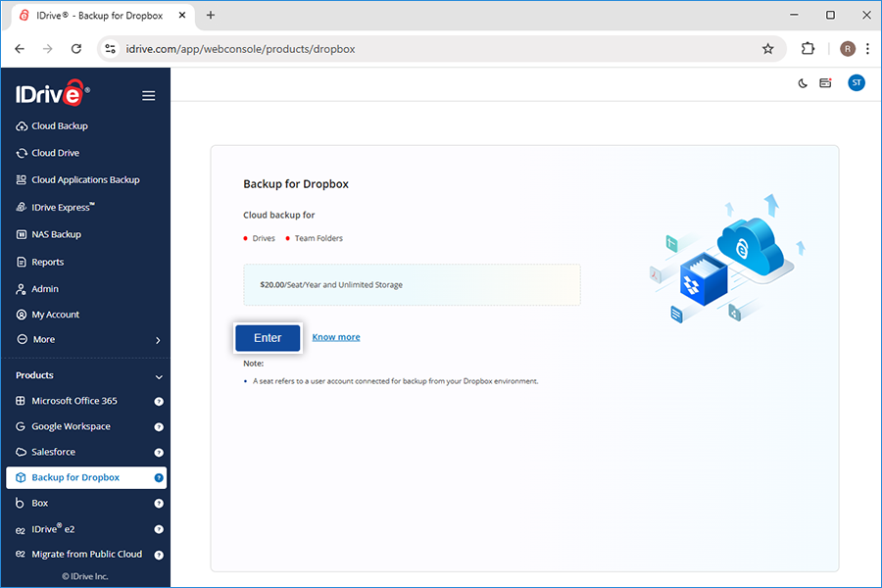Expand the More menu chevron
882x588 pixels.
[x=158, y=340]
